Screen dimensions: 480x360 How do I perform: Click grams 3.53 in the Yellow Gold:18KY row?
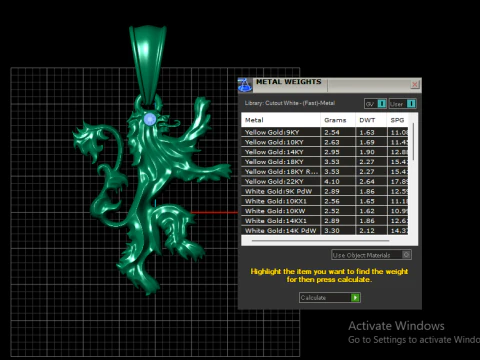[332, 162]
